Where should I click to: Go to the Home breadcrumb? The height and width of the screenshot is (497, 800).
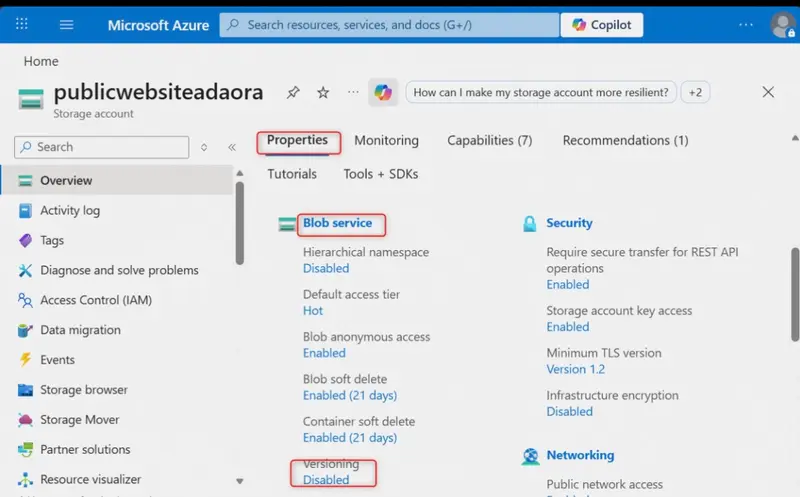coord(41,61)
